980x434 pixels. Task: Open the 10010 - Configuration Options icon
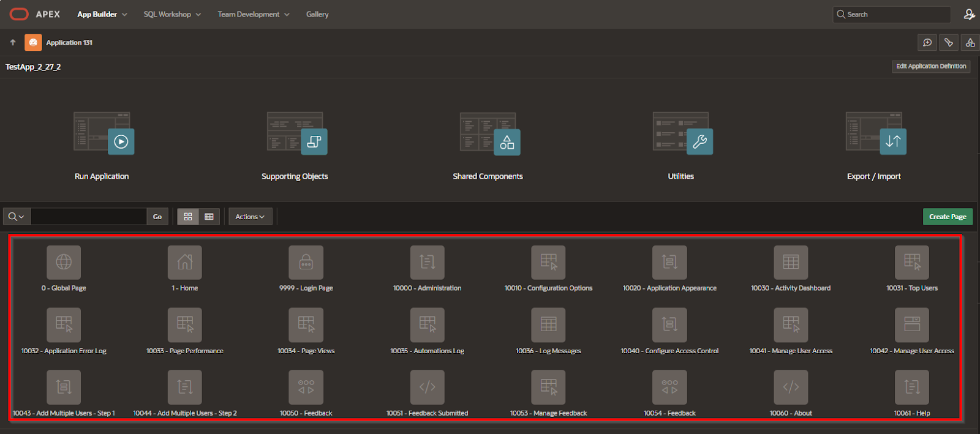click(x=549, y=262)
